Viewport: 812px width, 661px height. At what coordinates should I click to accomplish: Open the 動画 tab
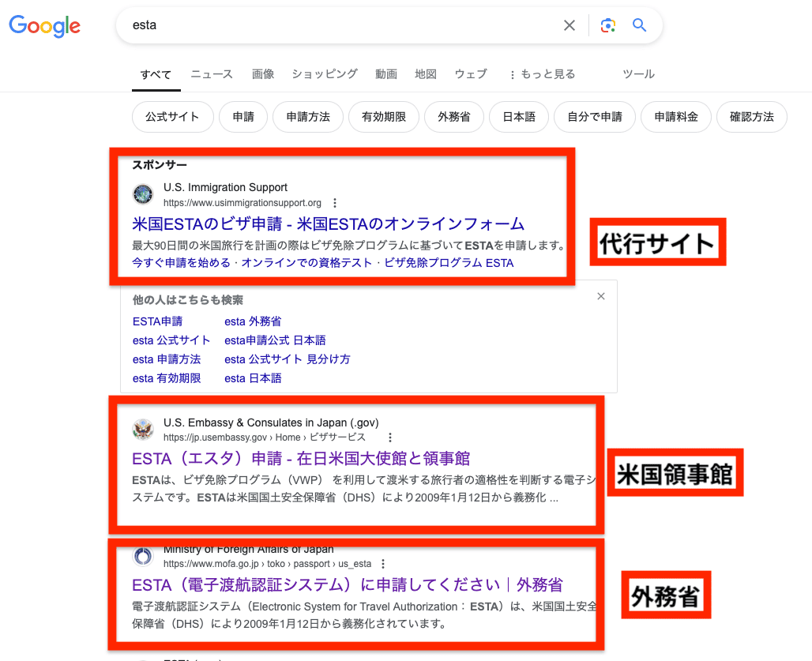(386, 74)
